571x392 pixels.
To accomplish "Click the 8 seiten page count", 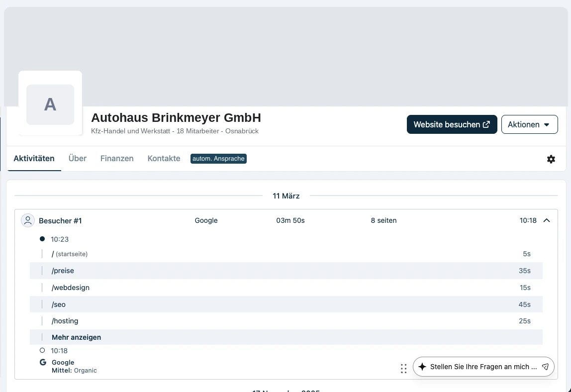I will pyautogui.click(x=384, y=220).
